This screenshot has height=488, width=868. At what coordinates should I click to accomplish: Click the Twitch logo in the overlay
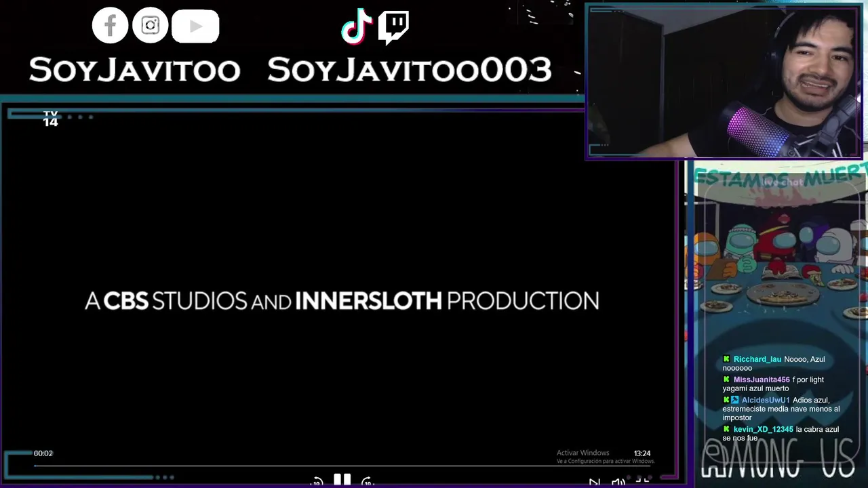click(393, 28)
